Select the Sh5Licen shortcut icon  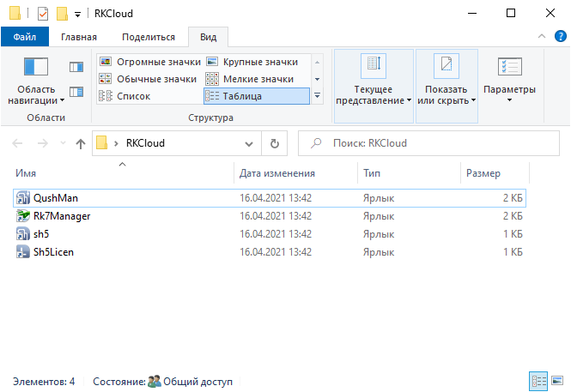(23, 252)
